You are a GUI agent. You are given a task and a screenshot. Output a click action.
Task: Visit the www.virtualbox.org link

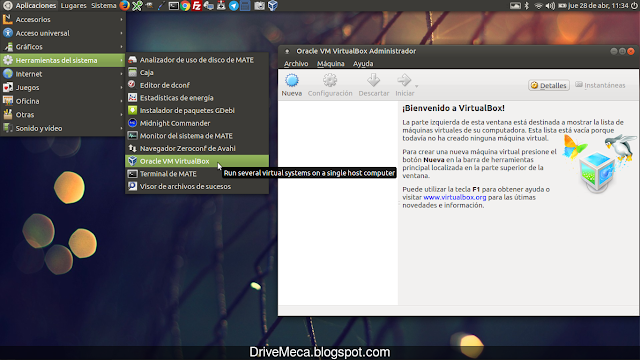[455, 197]
